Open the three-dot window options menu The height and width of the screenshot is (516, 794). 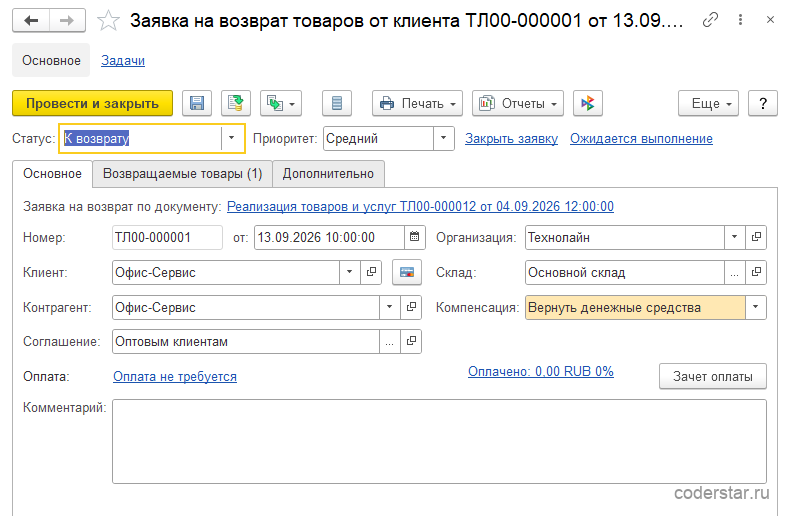click(740, 20)
